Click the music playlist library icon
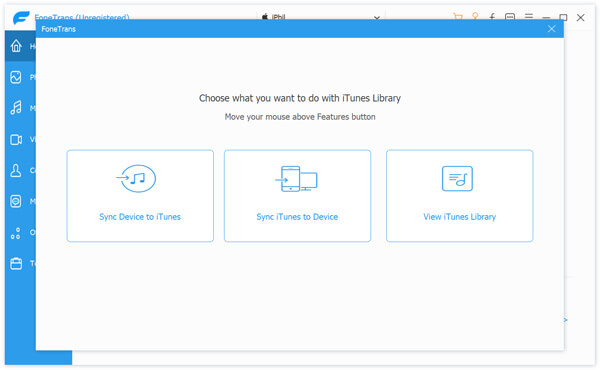 (x=457, y=178)
